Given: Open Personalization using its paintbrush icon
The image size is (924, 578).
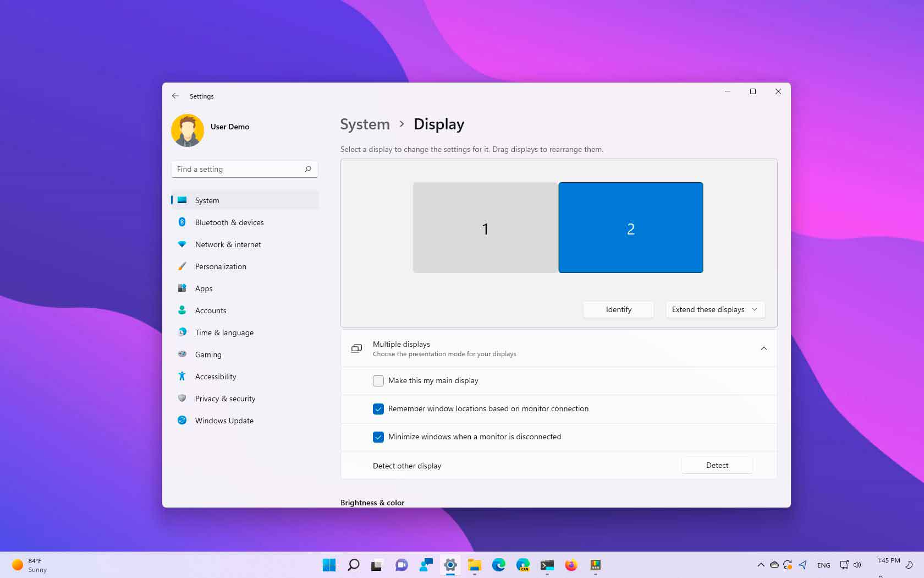Looking at the screenshot, I should [x=182, y=266].
